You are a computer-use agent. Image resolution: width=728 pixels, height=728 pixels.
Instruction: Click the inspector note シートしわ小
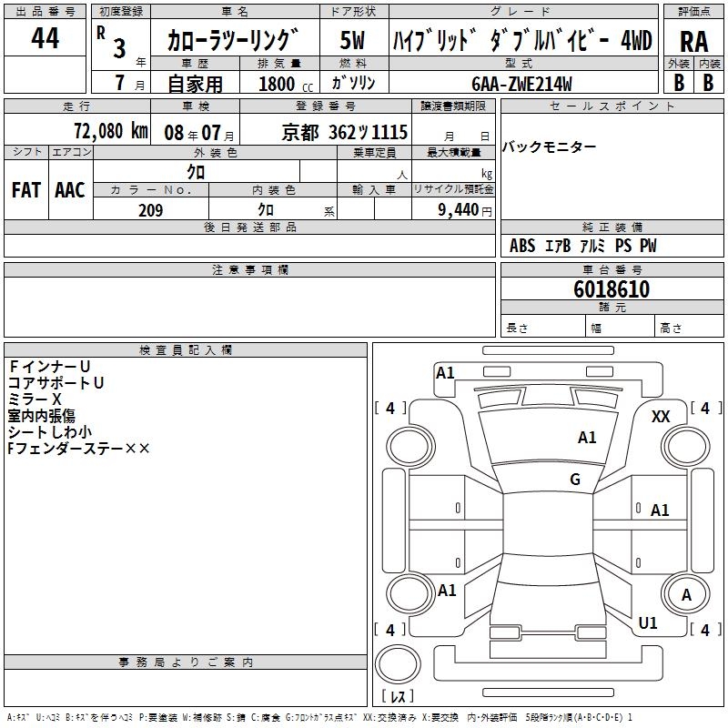click(50, 431)
